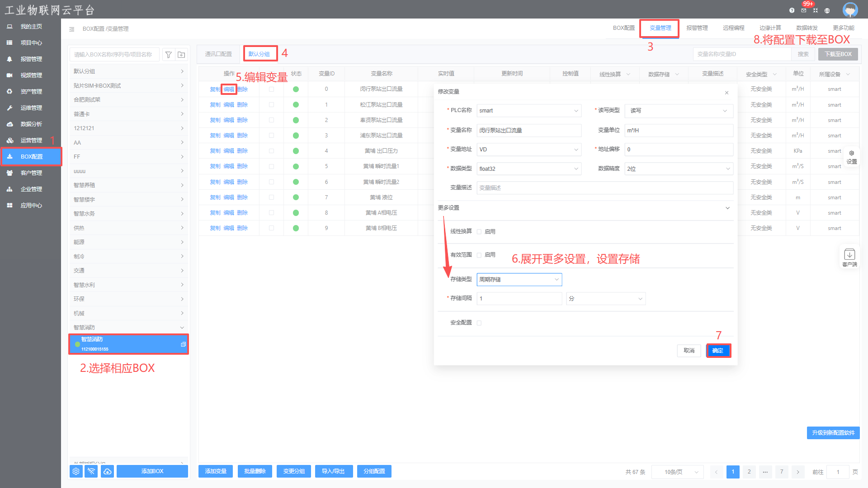
Task: Click the exit fullscreen icon in header
Action: coord(815,10)
